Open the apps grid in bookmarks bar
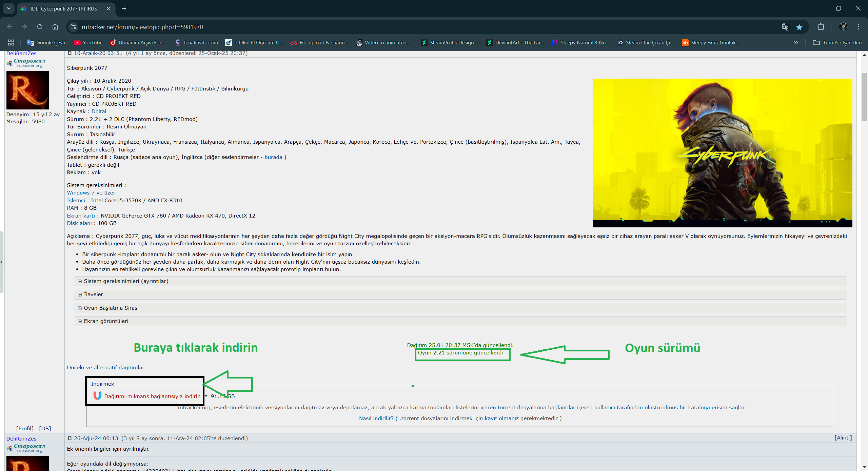This screenshot has width=868, height=471. tap(11, 43)
